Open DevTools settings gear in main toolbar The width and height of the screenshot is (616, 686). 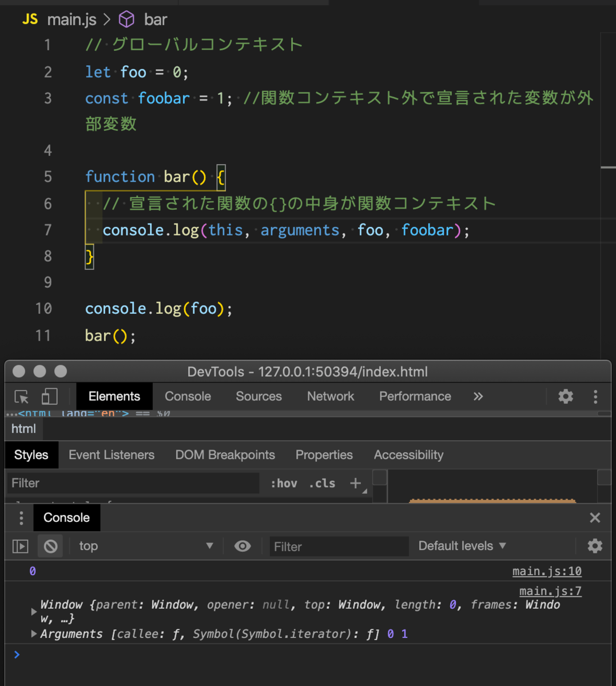coord(566,396)
